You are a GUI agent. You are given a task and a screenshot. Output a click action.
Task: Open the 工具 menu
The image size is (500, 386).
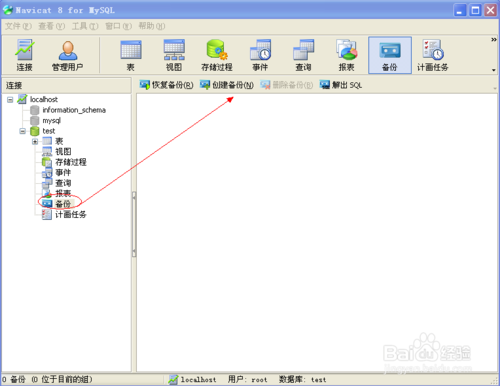click(85, 26)
